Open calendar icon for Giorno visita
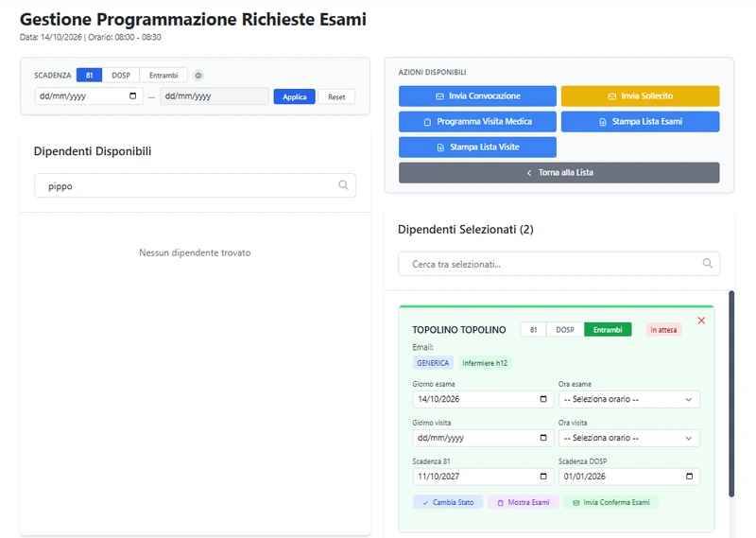 tap(543, 437)
